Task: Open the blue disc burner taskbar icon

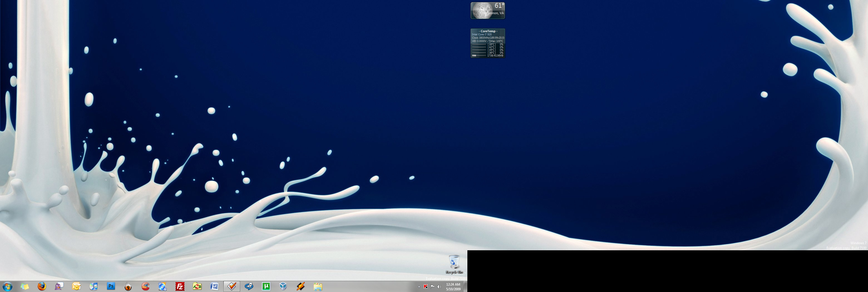Action: (x=163, y=287)
